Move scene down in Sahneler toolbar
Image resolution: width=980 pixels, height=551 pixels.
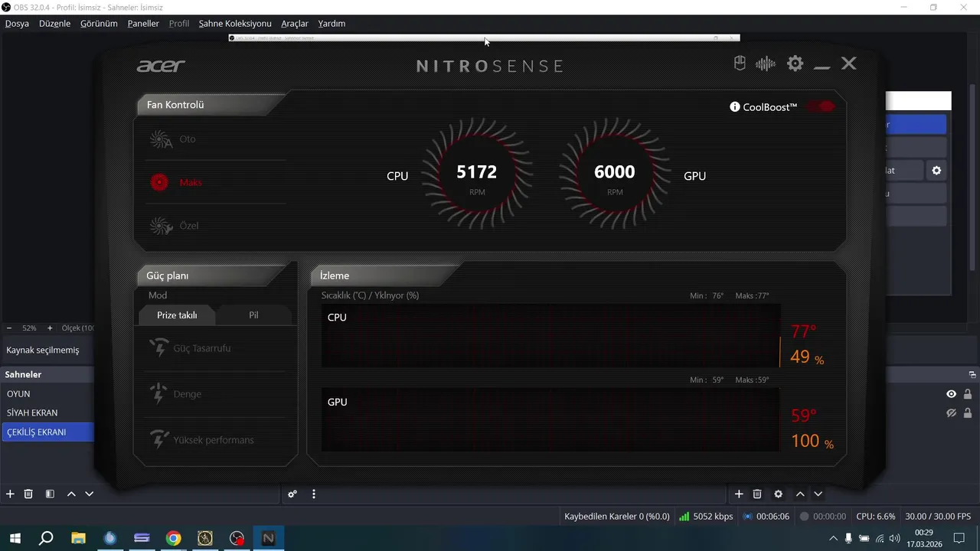[x=89, y=494]
